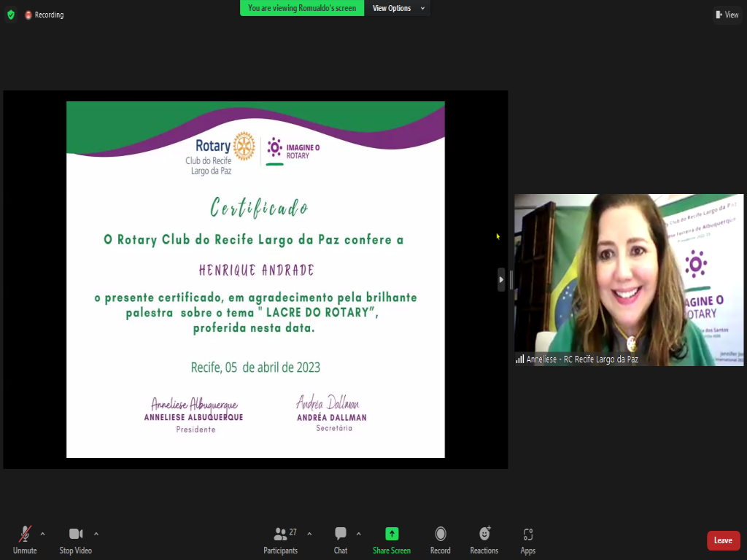Expand the Participants options arrow
747x560 pixels.
(309, 534)
